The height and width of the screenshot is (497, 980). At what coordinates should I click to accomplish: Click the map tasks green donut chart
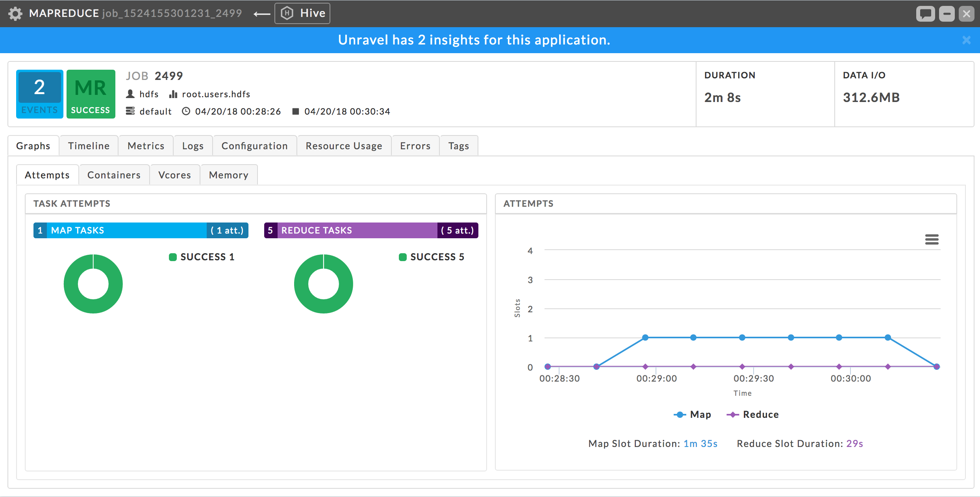[93, 284]
